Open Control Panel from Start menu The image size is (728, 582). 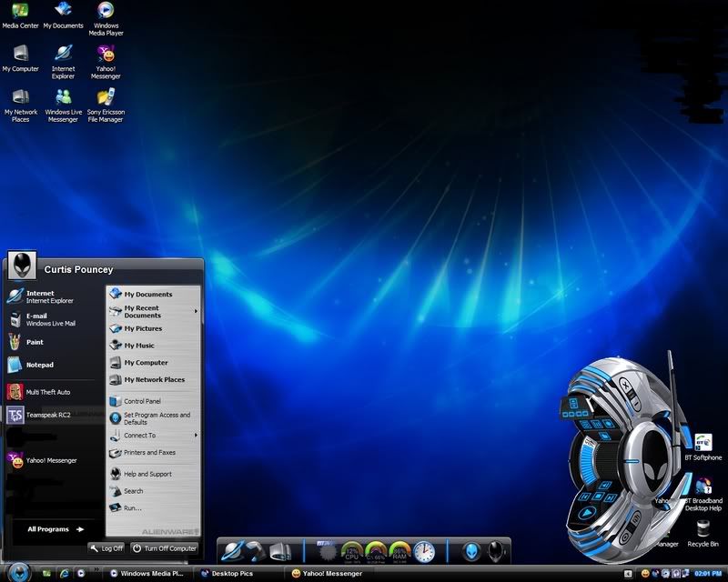[x=154, y=401]
